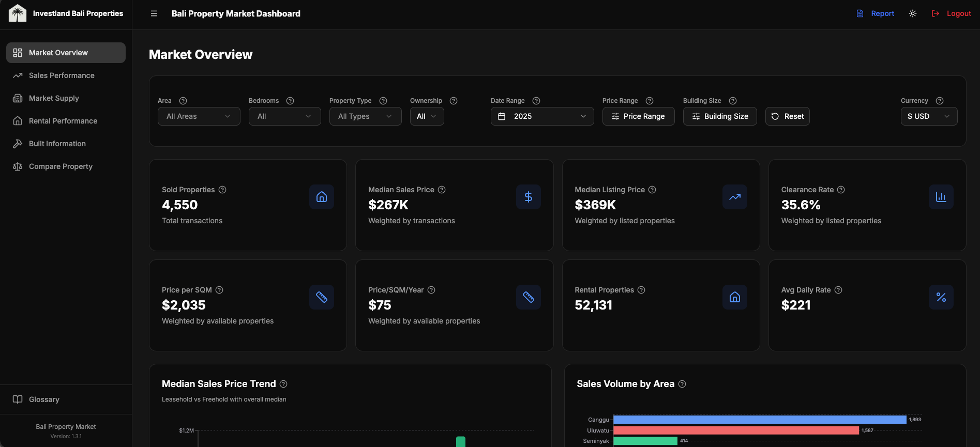This screenshot has width=980, height=447.
Task: Click the help icon beside Clearance Rate
Action: 841,190
